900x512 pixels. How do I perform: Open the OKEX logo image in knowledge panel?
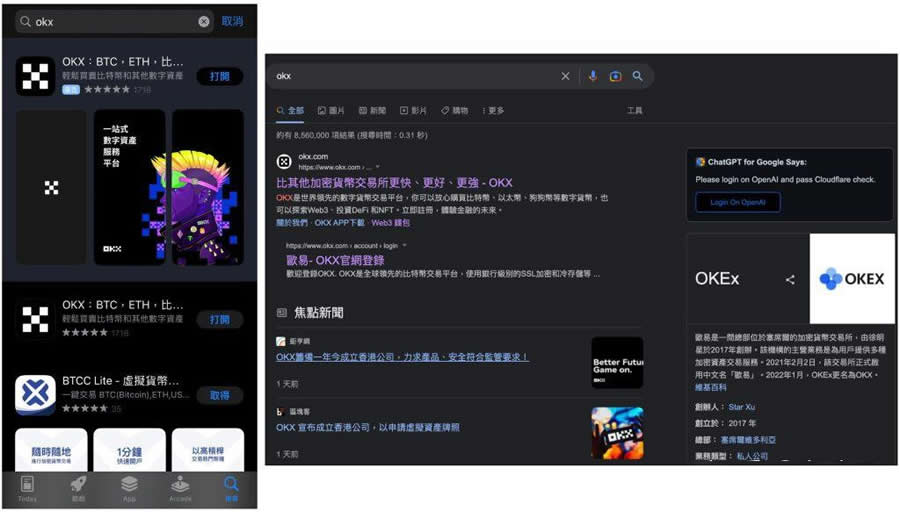[852, 278]
